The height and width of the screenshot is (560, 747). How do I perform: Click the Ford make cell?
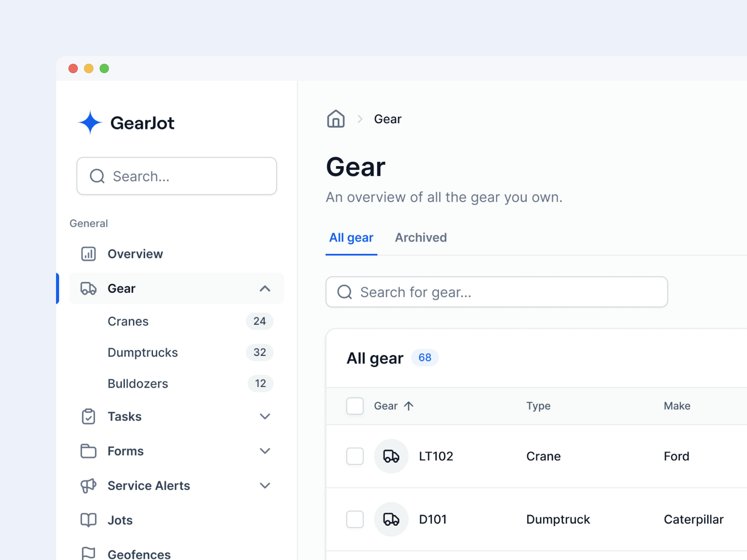(676, 456)
